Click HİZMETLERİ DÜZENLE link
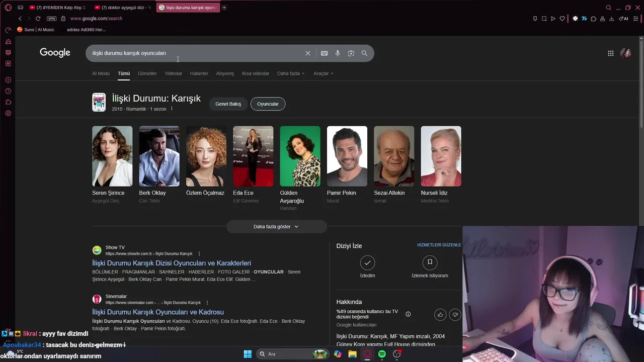 pyautogui.click(x=439, y=245)
